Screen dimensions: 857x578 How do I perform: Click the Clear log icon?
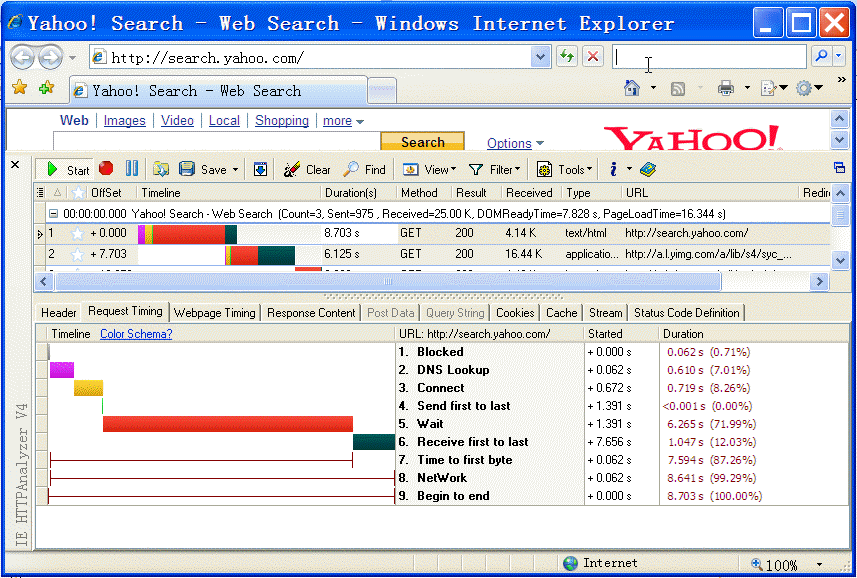tap(291, 169)
